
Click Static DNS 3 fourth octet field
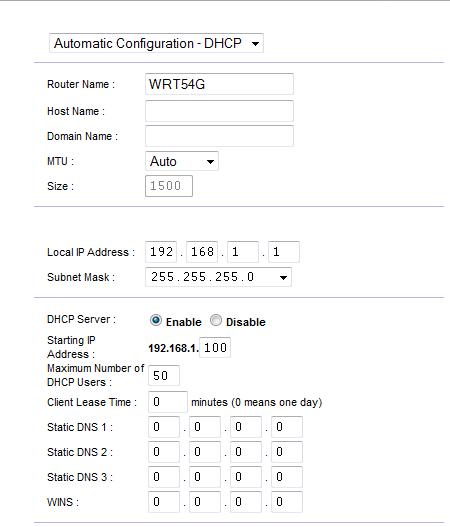(x=287, y=477)
